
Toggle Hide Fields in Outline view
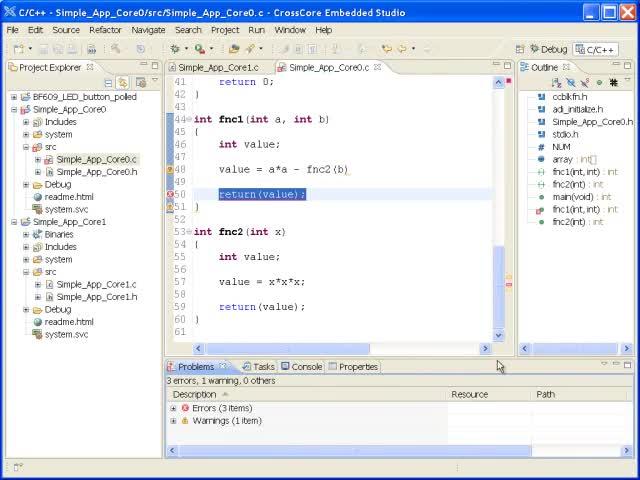point(571,83)
